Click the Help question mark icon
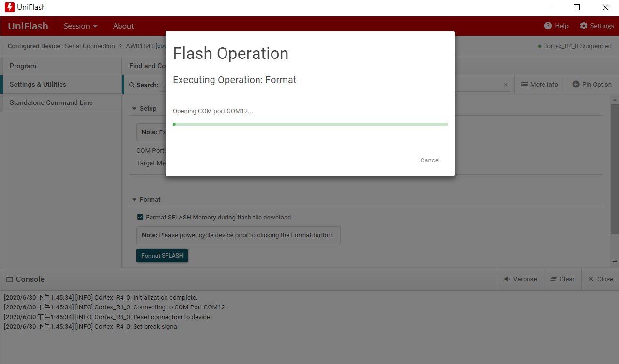The height and width of the screenshot is (364, 619). 548,26
